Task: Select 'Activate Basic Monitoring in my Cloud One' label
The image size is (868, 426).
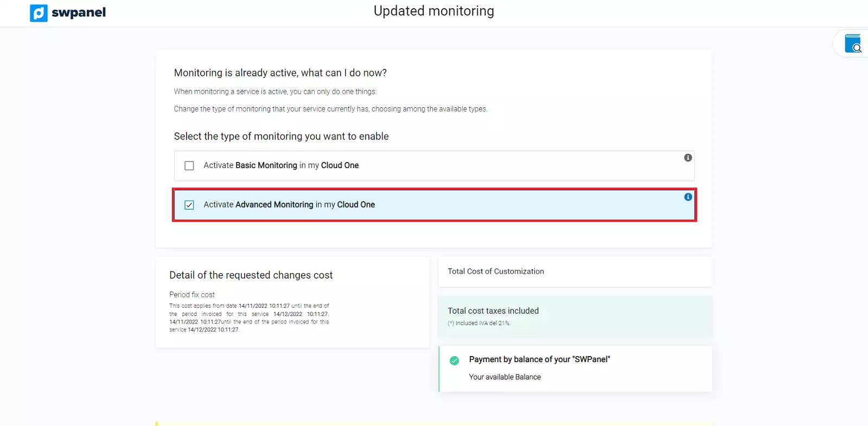Action: [x=281, y=165]
